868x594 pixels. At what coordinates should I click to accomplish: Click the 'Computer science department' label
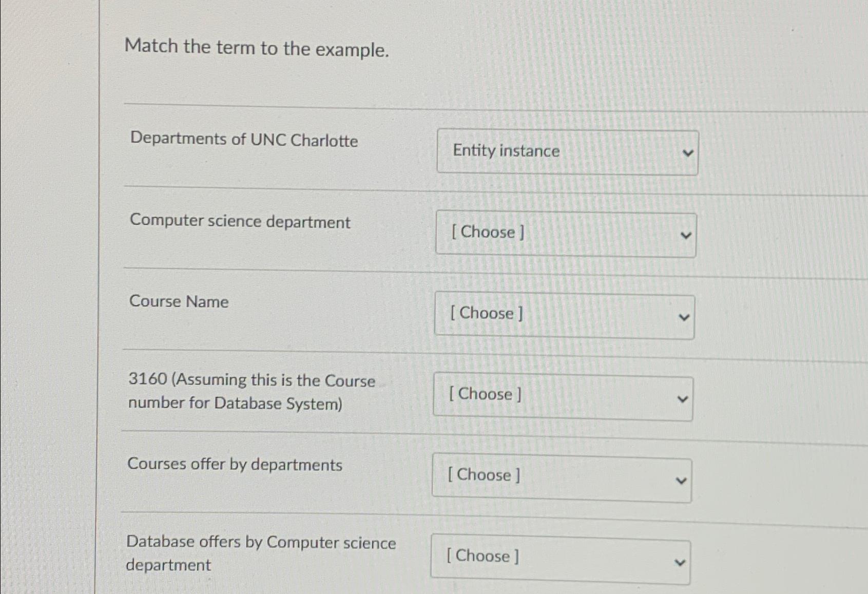pos(240,221)
